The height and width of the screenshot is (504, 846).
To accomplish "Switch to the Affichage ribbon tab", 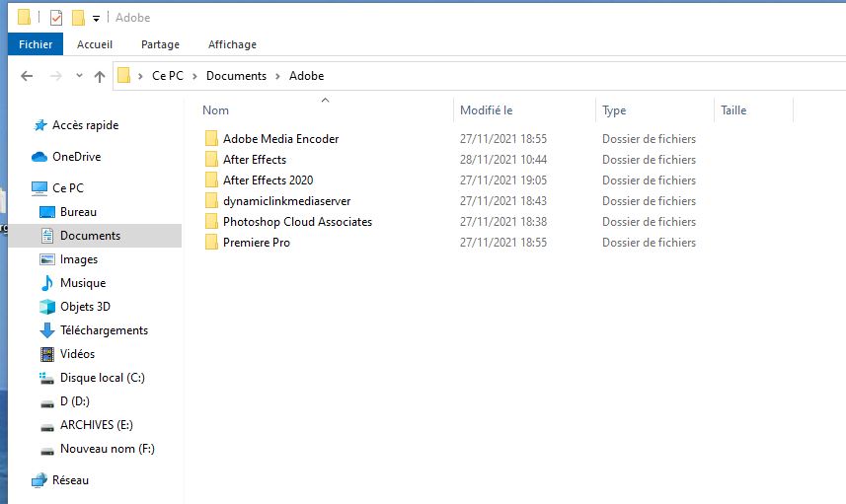I will click(x=232, y=44).
